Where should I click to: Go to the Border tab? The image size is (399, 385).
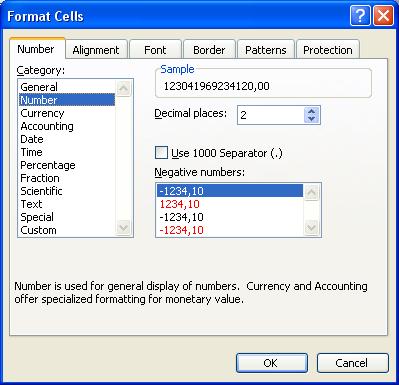(x=209, y=50)
